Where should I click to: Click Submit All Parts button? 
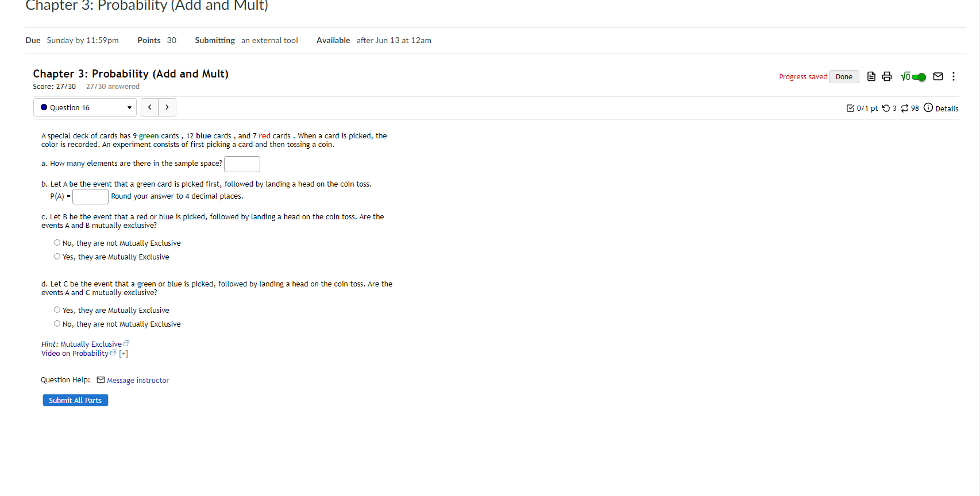coord(75,400)
